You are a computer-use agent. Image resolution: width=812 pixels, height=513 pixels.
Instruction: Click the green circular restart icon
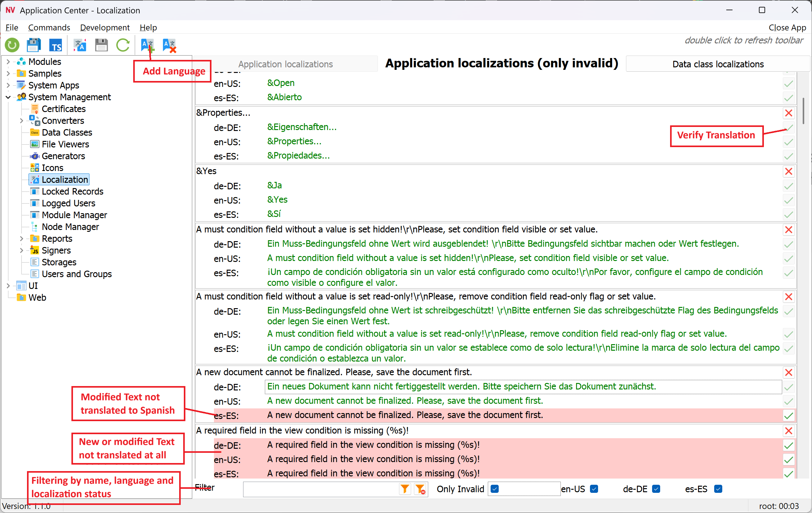pos(12,45)
